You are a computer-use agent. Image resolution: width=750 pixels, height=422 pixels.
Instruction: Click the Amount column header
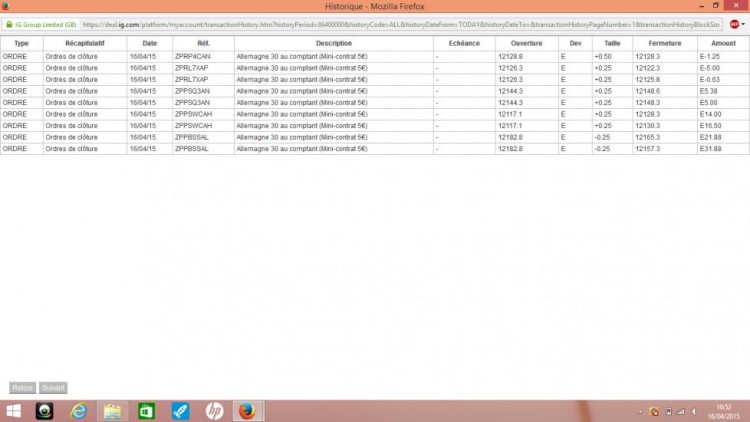pyautogui.click(x=723, y=43)
